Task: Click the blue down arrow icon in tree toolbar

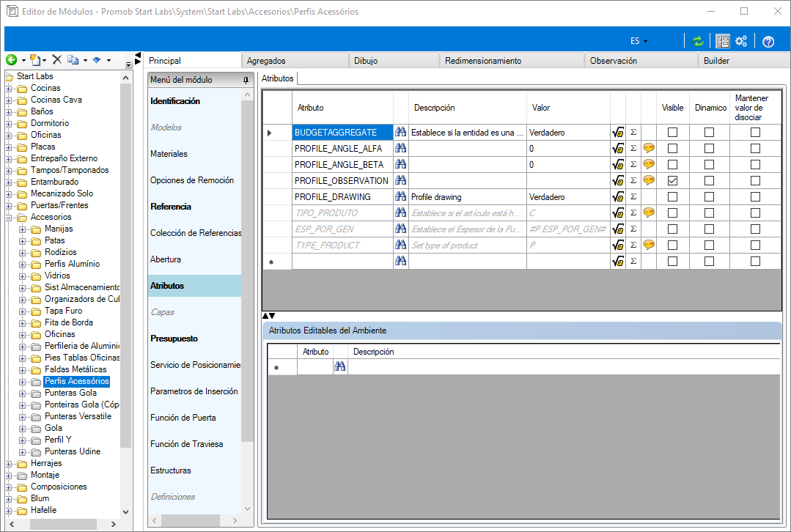Action: (96, 60)
